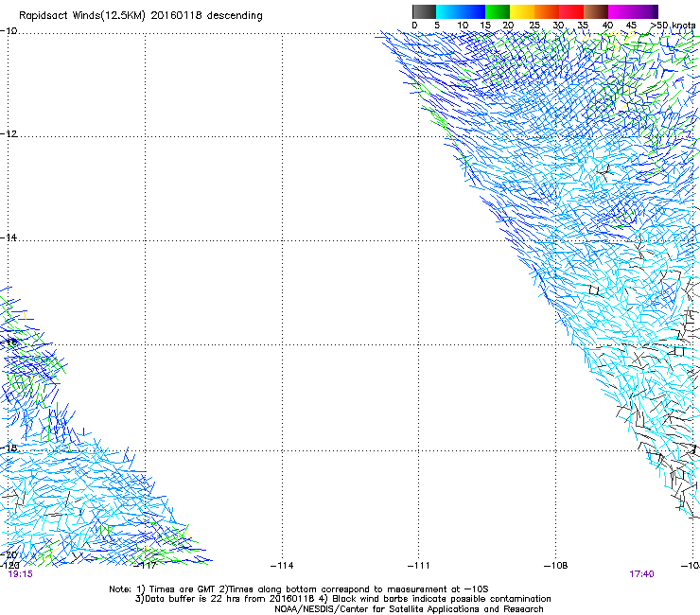The height and width of the screenshot is (615, 700).
Task: Click the '-111' longitude axis label
Action: 419,566
